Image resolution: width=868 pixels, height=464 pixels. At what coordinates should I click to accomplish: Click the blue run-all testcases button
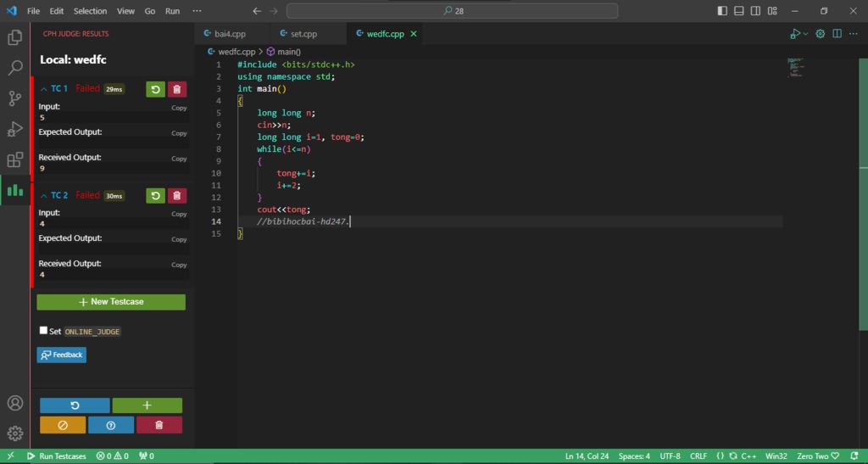[75, 405]
